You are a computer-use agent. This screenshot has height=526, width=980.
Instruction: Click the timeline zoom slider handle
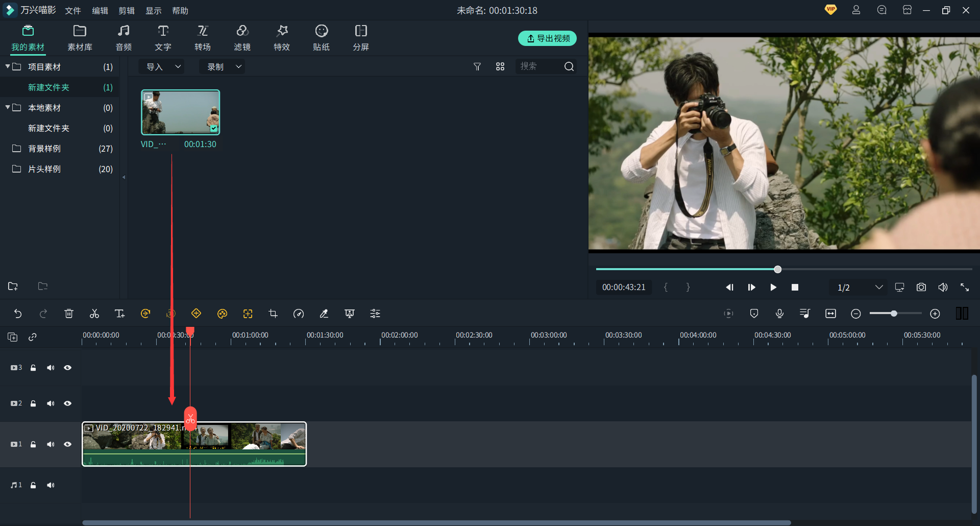(x=894, y=314)
